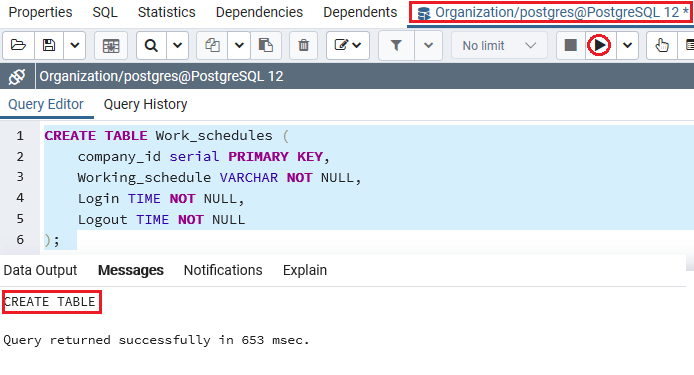Click the Logout TIME NOT NULL line
The height and width of the screenshot is (375, 694).
pos(162,220)
